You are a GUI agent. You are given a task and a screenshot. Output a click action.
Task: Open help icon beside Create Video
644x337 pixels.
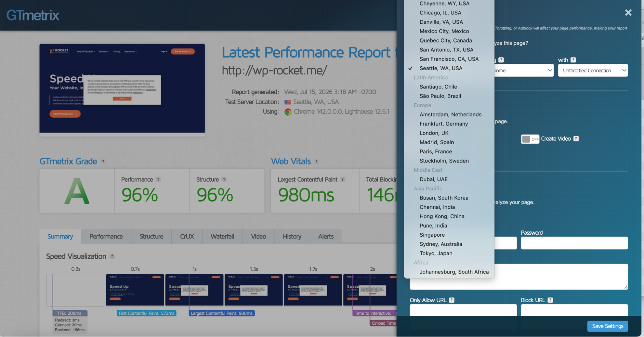pos(576,138)
